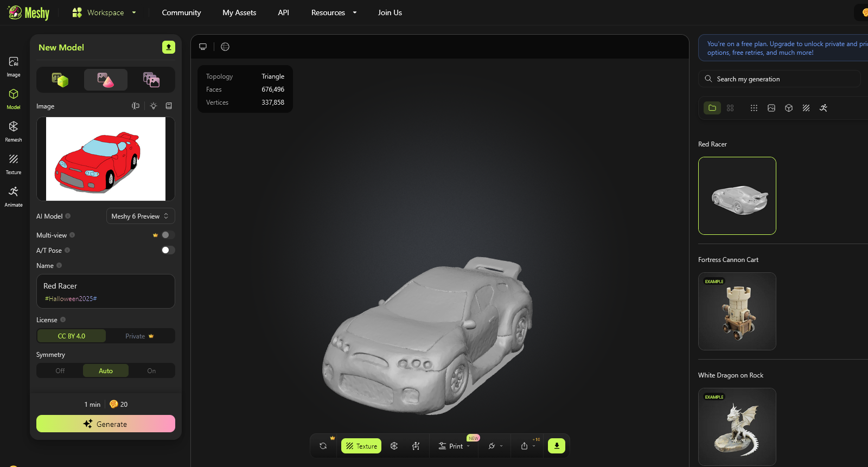Screen dimensions: 868x467
Task: Click the #Halloween2025# hashtag text
Action: point(71,299)
